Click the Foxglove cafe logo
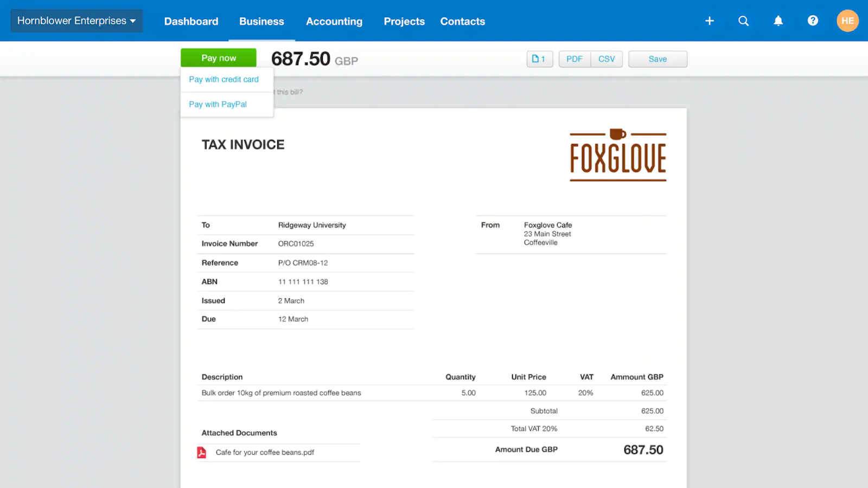 617,156
